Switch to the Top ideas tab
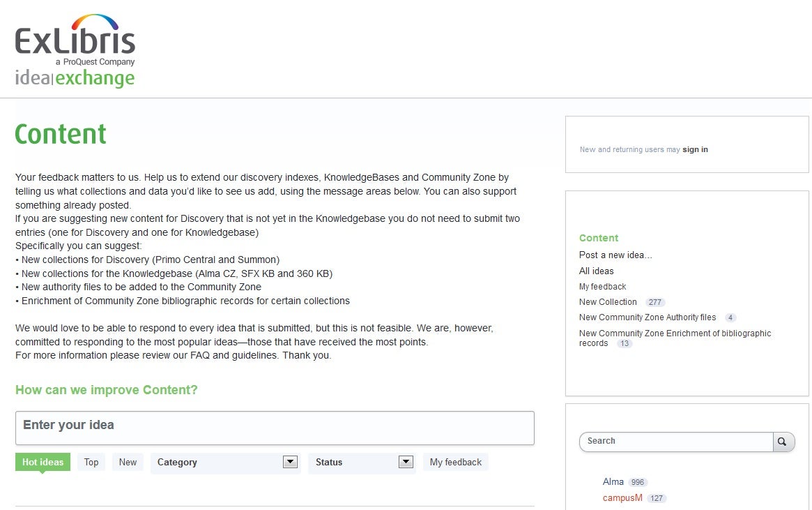 coord(91,462)
